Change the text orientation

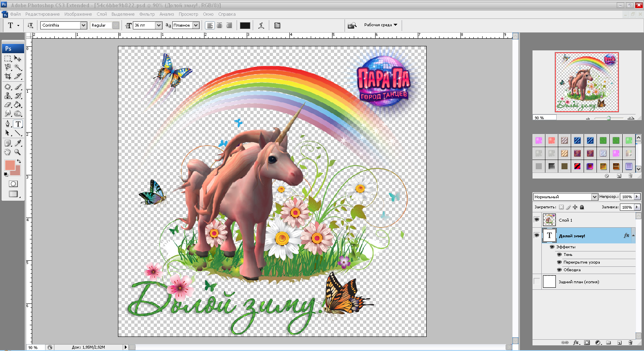[x=30, y=25]
